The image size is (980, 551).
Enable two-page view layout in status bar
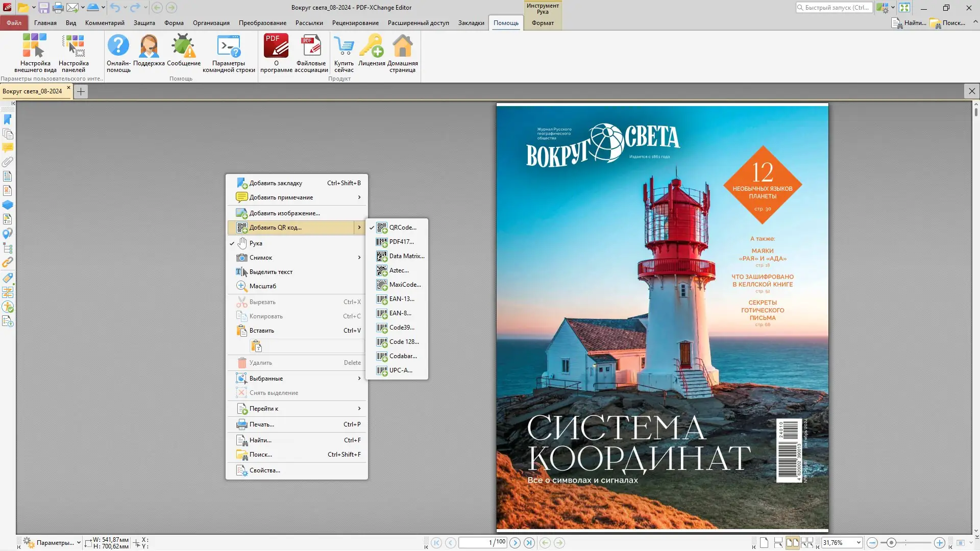click(792, 543)
